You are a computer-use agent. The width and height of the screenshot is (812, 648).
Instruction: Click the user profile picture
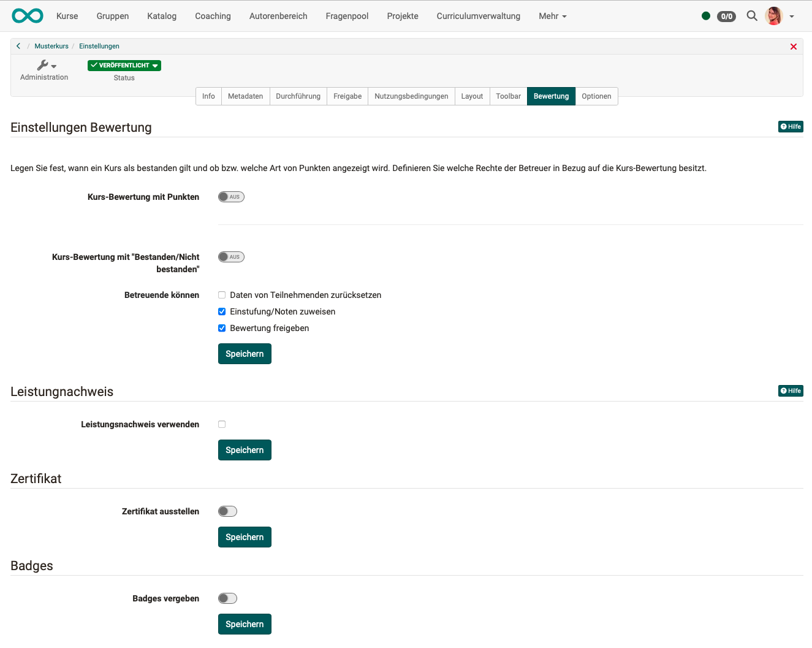coord(774,16)
